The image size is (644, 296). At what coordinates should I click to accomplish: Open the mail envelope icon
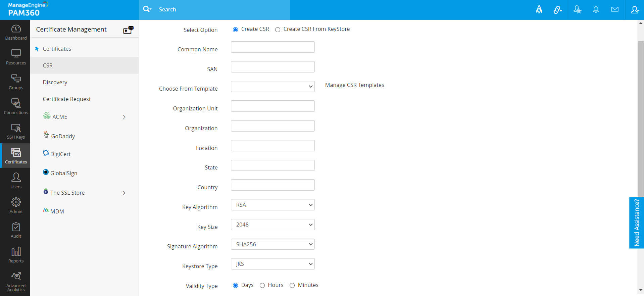[614, 9]
